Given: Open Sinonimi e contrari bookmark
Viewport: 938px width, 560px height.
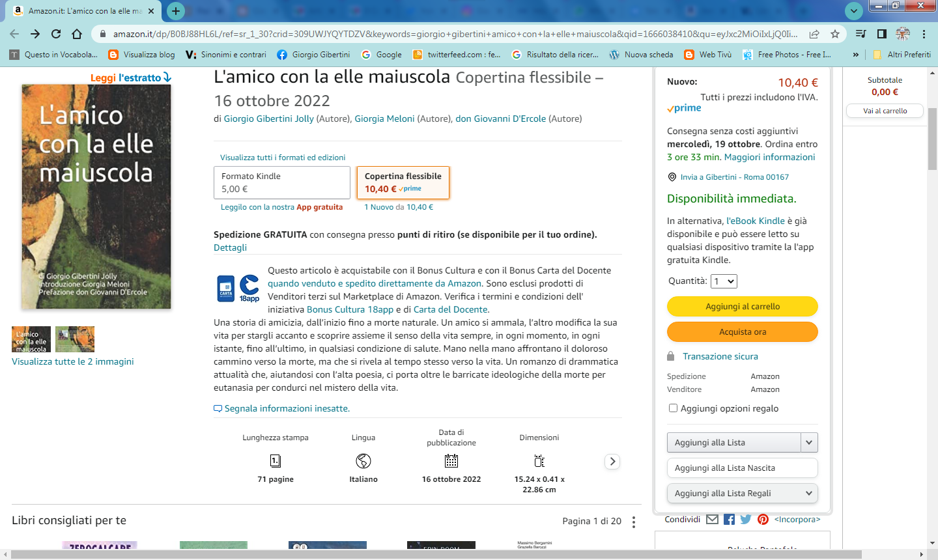Looking at the screenshot, I should click(226, 55).
